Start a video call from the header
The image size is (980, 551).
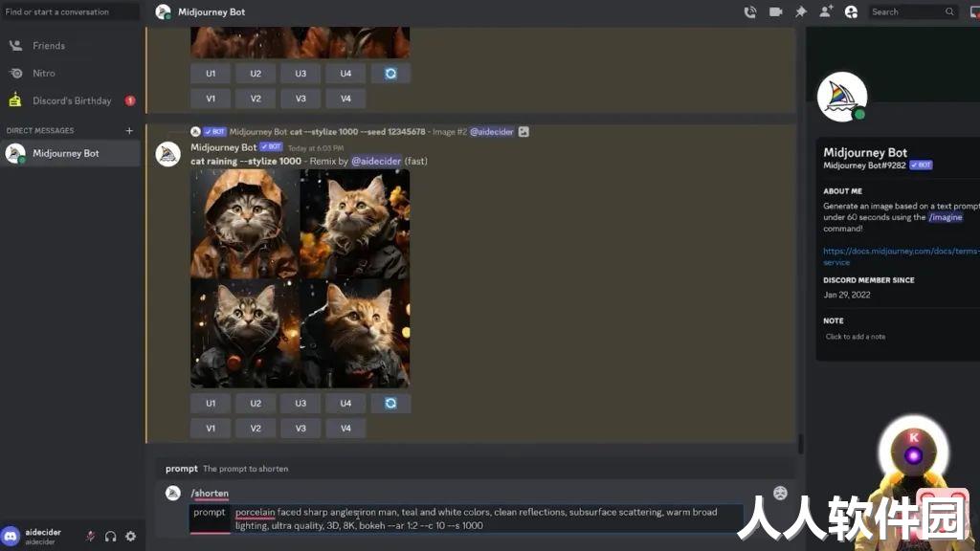tap(775, 11)
